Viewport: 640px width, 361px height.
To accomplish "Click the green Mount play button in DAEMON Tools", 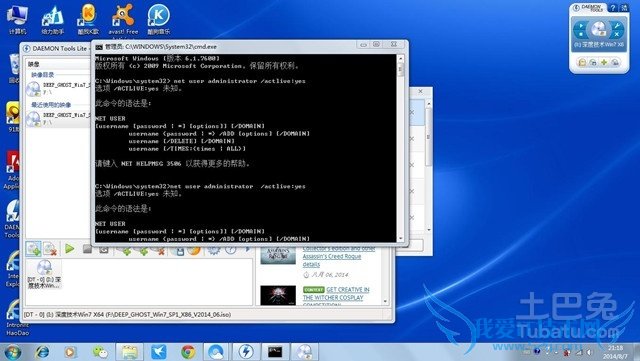I will pos(69,248).
